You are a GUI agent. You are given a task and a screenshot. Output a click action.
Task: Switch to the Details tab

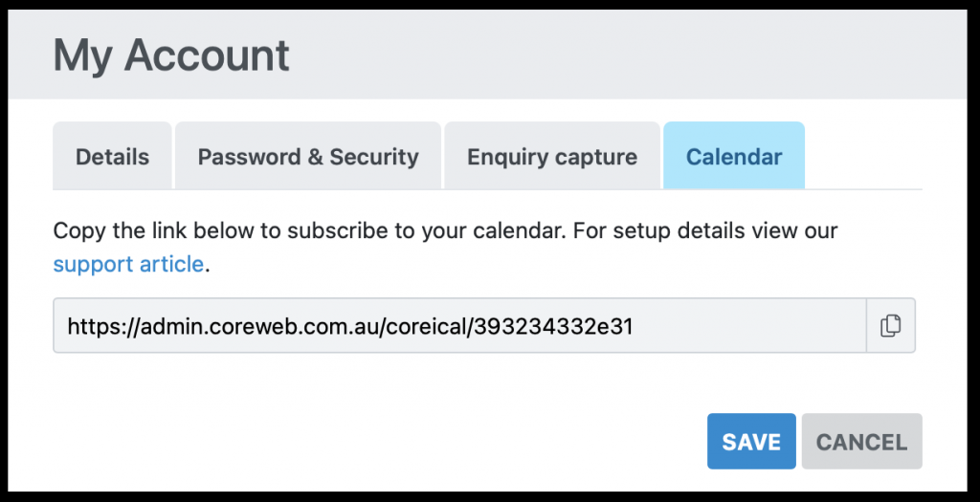[113, 157]
